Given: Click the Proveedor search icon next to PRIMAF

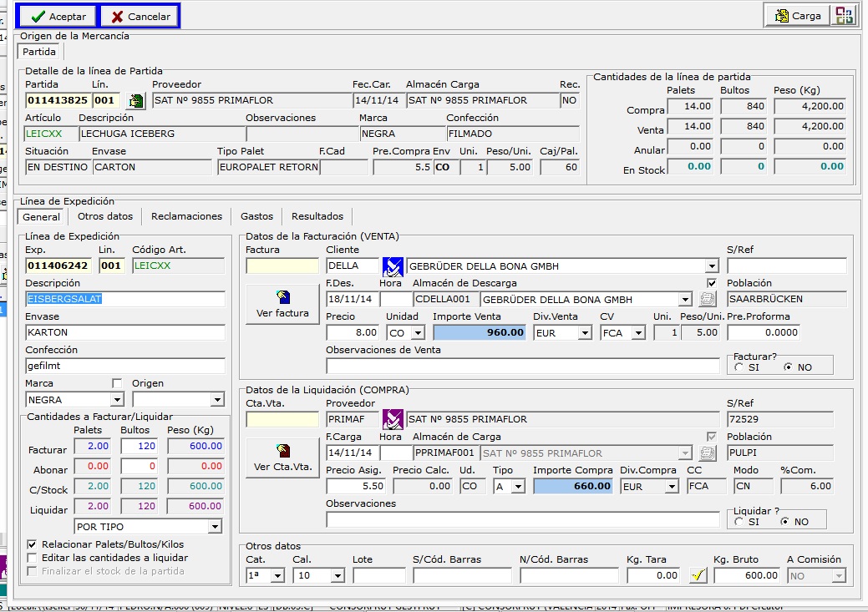Looking at the screenshot, I should (x=393, y=420).
